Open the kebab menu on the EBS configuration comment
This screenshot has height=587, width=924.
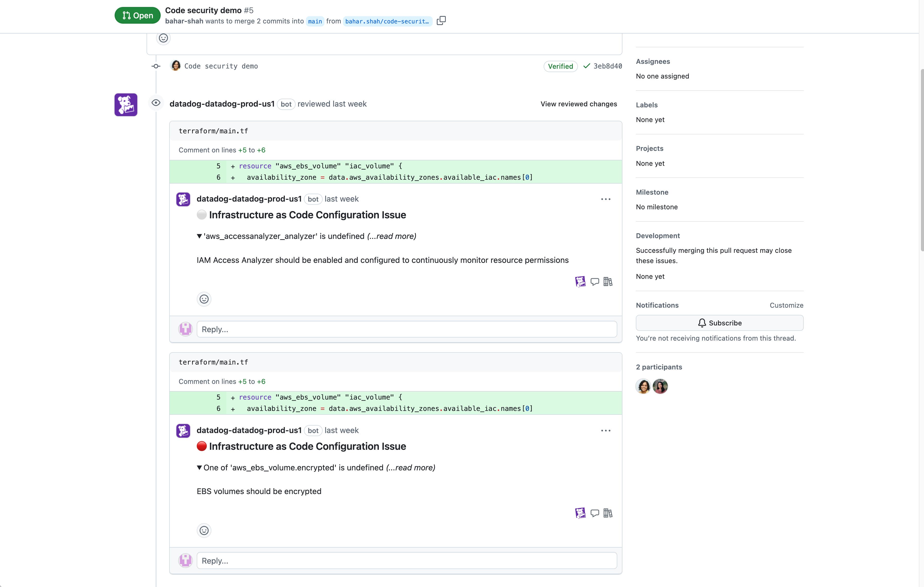click(x=605, y=430)
